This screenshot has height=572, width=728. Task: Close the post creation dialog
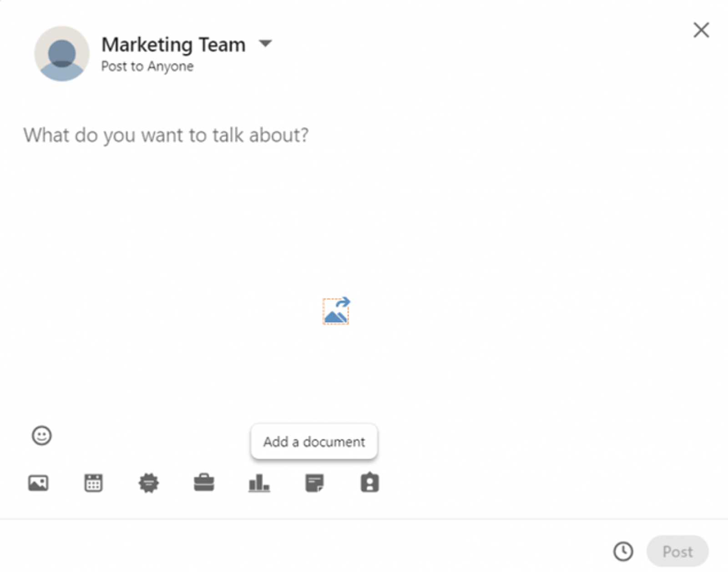[701, 30]
